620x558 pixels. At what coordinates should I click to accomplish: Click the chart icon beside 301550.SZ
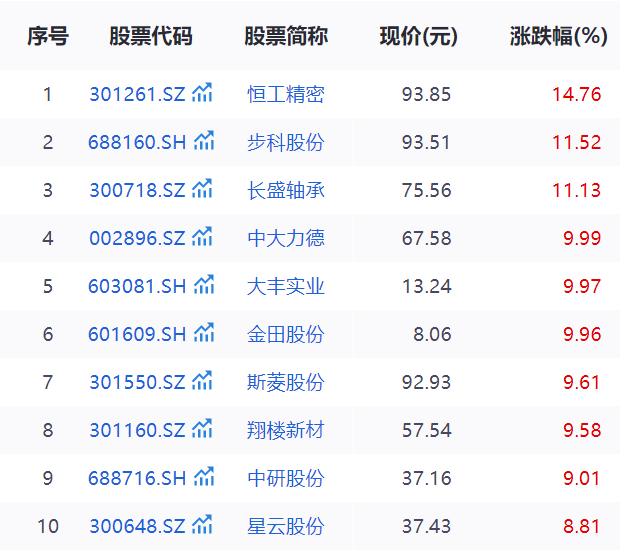202,382
